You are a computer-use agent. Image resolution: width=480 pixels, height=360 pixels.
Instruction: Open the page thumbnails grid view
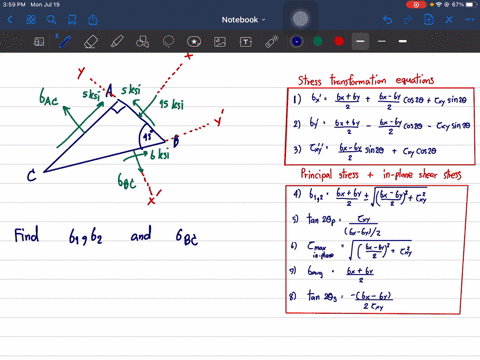pyautogui.click(x=31, y=20)
